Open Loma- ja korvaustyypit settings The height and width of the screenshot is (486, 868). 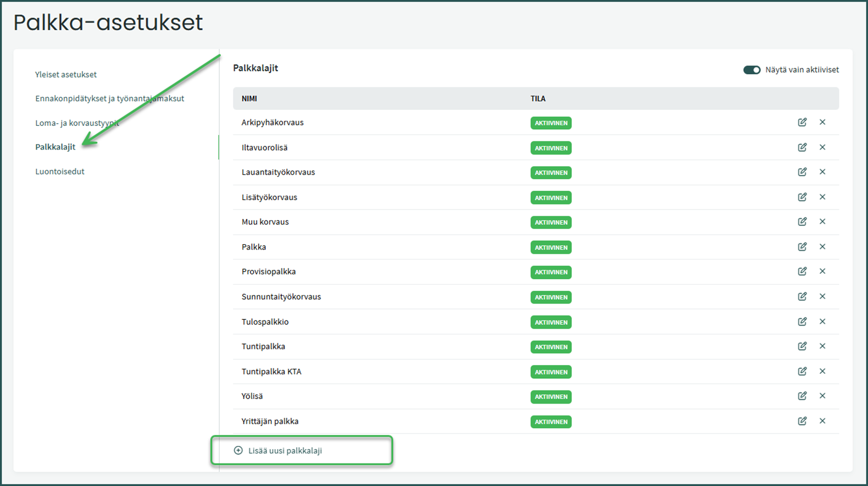tap(77, 123)
